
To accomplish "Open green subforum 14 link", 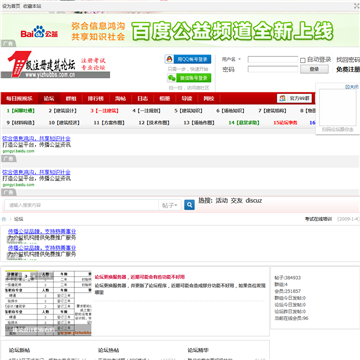I will pyautogui.click(x=244, y=123).
